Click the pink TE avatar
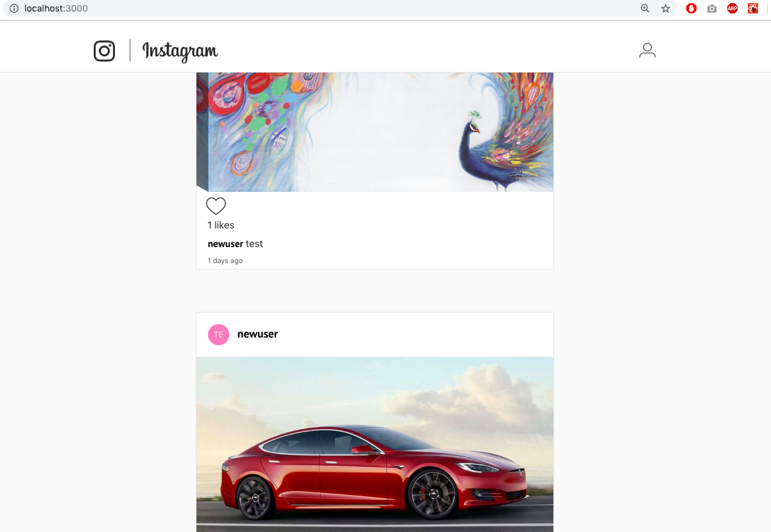Screen dimensions: 771x532 [x=219, y=334]
